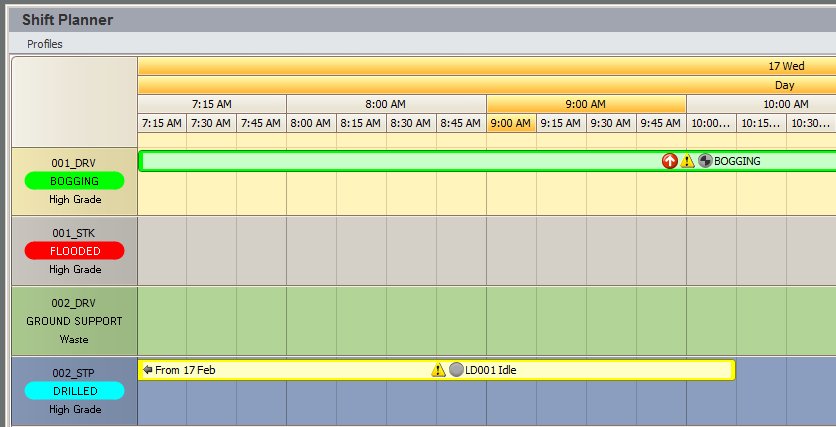The image size is (836, 427).
Task: Click High Grade label under 002_STP
Action: tap(75, 409)
